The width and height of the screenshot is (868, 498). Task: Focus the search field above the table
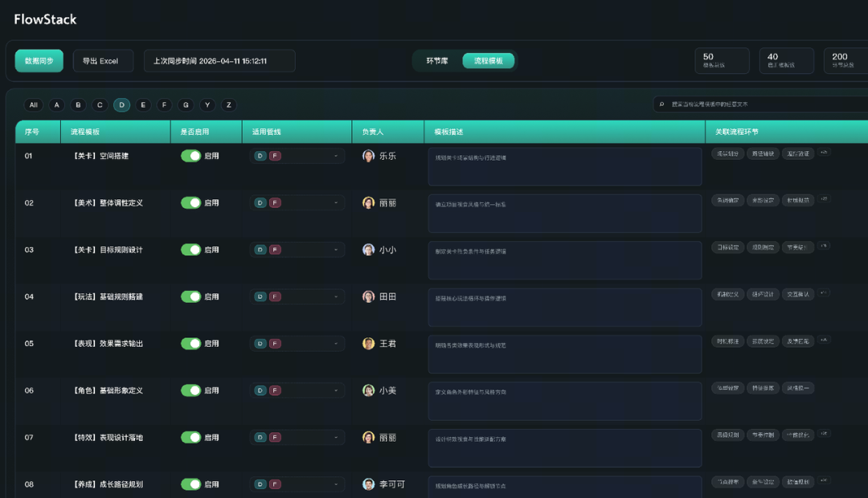point(762,104)
